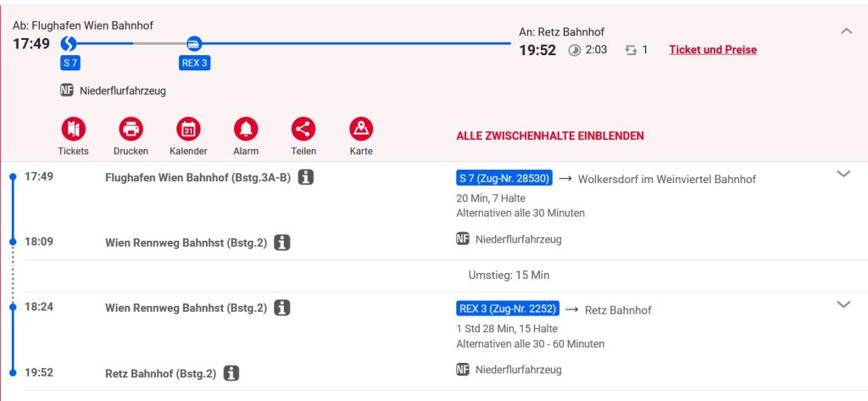Screen dimensions: 868x401
Task: Collapse the connection details with top chevron
Action: pos(845,31)
